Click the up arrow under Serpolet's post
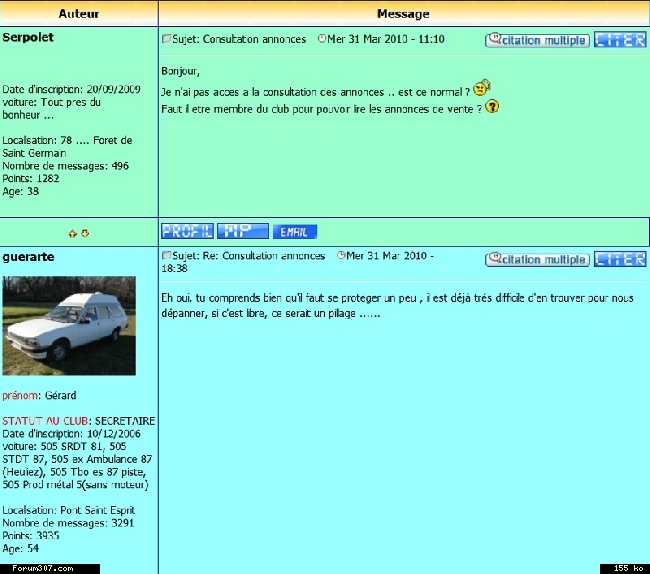650x574 pixels. pos(72,233)
